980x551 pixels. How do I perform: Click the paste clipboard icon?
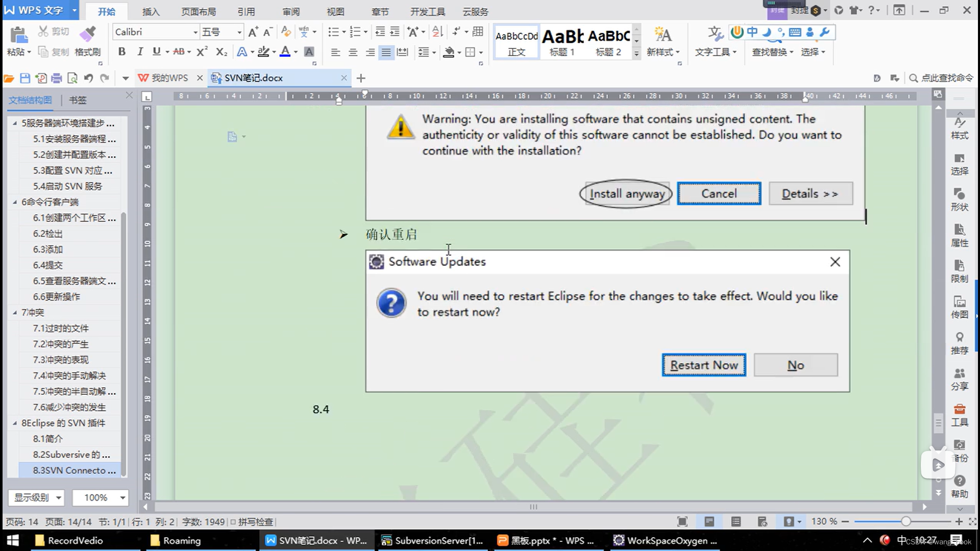pos(19,34)
